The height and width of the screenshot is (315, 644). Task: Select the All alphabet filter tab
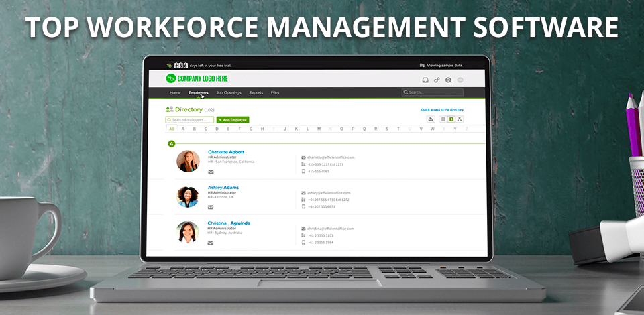click(172, 129)
